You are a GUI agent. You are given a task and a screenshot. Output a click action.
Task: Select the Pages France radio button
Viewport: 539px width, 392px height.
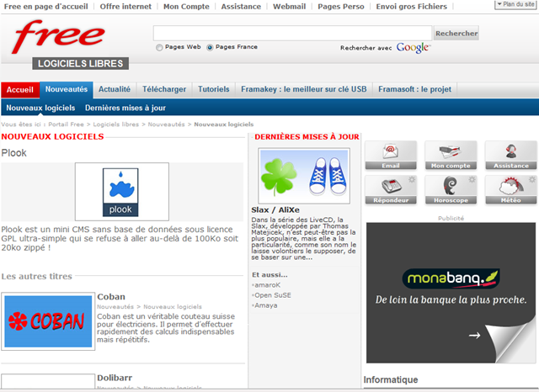pos(210,47)
